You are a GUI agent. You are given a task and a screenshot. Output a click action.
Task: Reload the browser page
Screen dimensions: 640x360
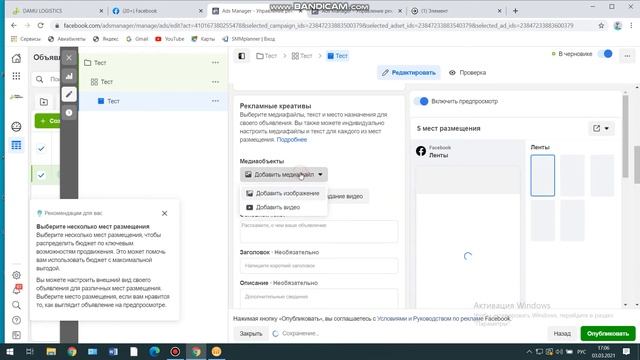40,25
